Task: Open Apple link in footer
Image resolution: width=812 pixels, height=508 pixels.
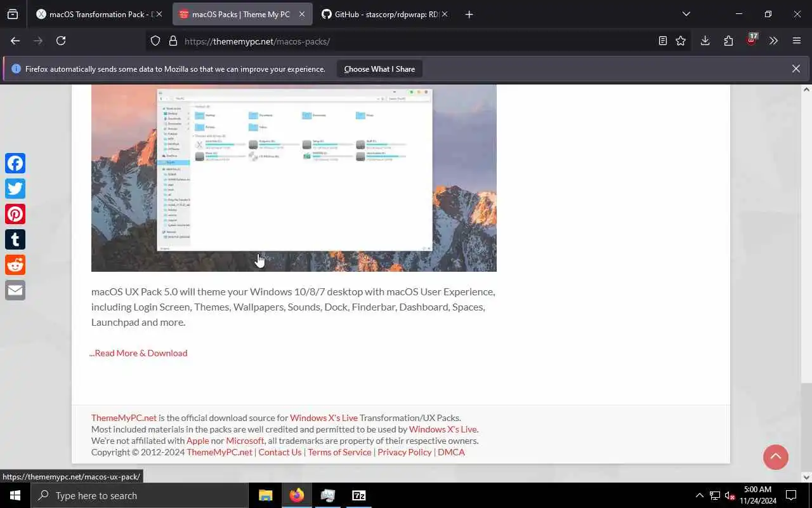Action: click(x=198, y=441)
